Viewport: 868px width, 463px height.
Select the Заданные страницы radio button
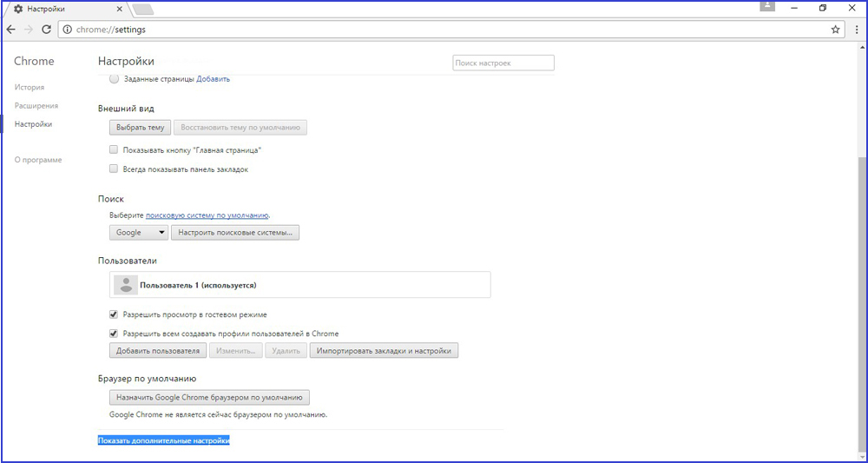click(x=115, y=79)
